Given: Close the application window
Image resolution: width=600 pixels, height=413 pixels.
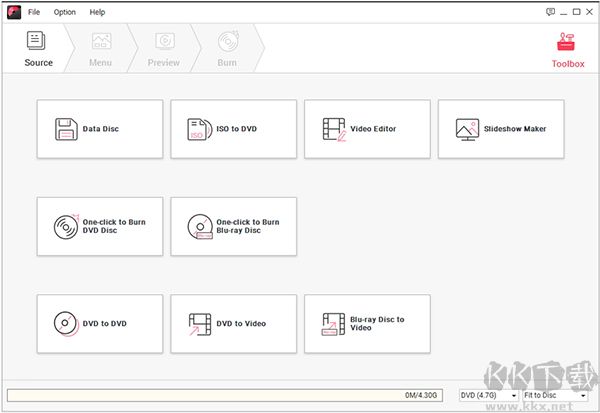Looking at the screenshot, I should [x=589, y=12].
